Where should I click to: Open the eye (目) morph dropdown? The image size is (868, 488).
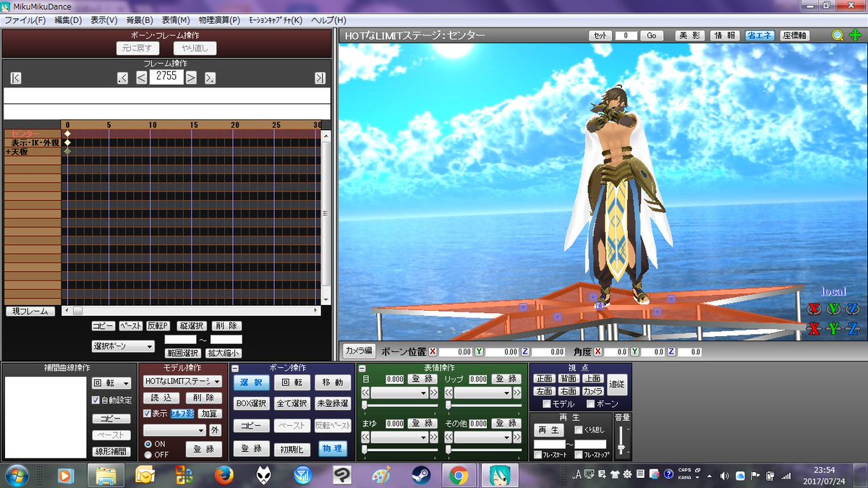coord(399,393)
